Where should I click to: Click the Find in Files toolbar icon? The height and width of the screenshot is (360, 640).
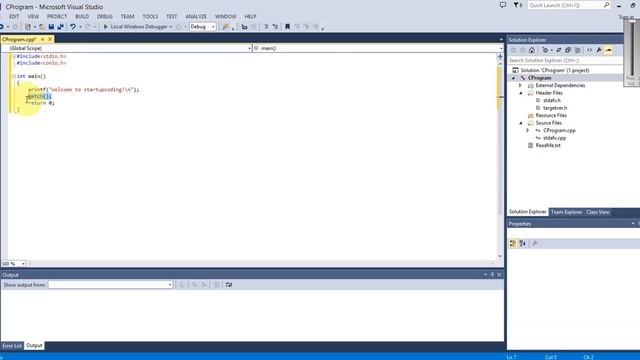click(x=226, y=27)
